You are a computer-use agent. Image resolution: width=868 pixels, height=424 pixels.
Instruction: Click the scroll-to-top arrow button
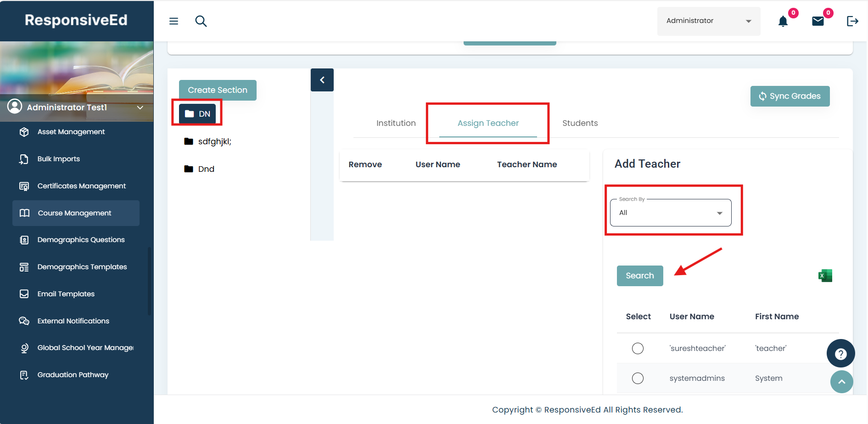coord(841,382)
